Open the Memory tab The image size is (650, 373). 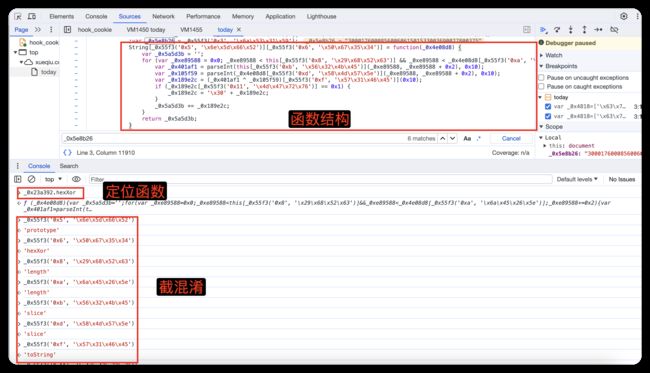pyautogui.click(x=243, y=17)
